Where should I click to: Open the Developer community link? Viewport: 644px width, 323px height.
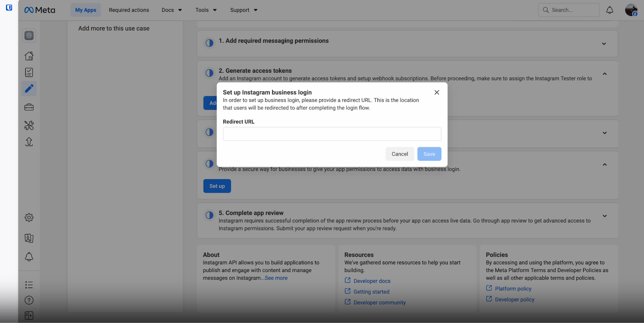point(380,303)
